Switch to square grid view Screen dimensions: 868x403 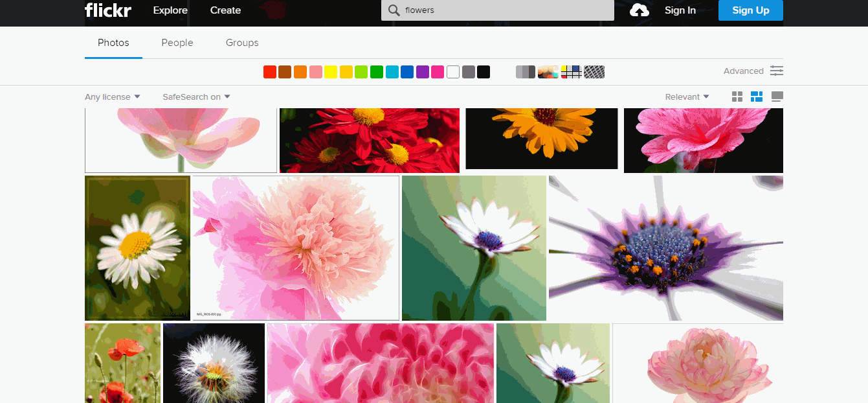(737, 97)
